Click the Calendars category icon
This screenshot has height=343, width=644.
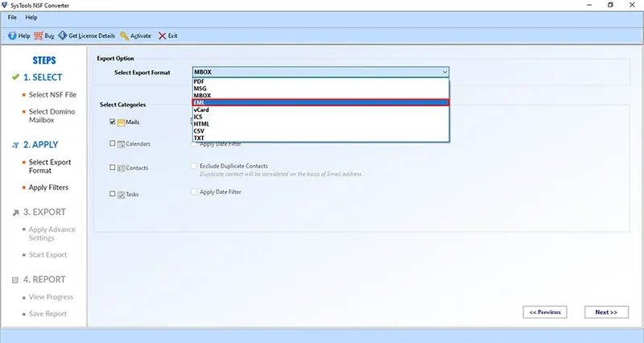(121, 144)
